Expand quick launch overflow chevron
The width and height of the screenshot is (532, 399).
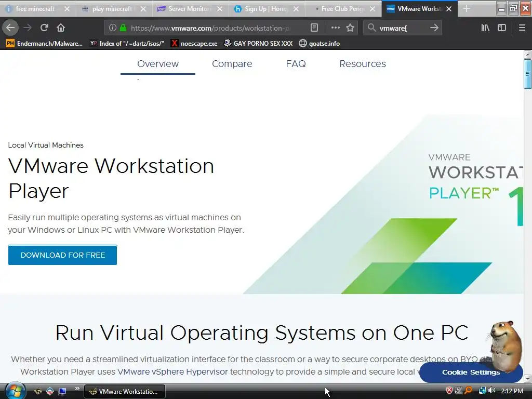[x=77, y=389]
